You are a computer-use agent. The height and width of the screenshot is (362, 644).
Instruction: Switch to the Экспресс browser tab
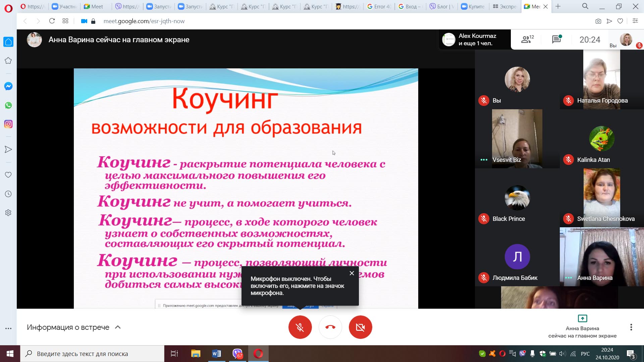click(505, 6)
